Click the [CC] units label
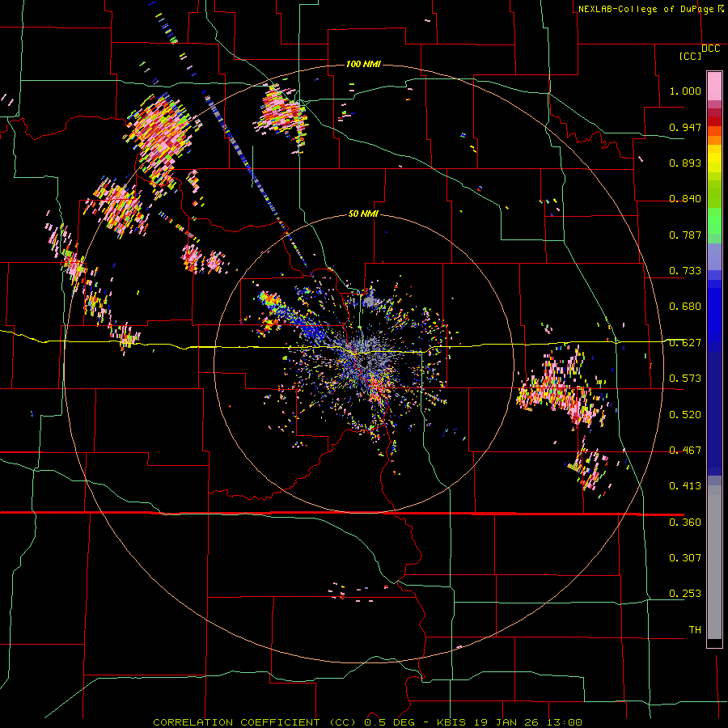This screenshot has height=728, width=728. click(690, 56)
